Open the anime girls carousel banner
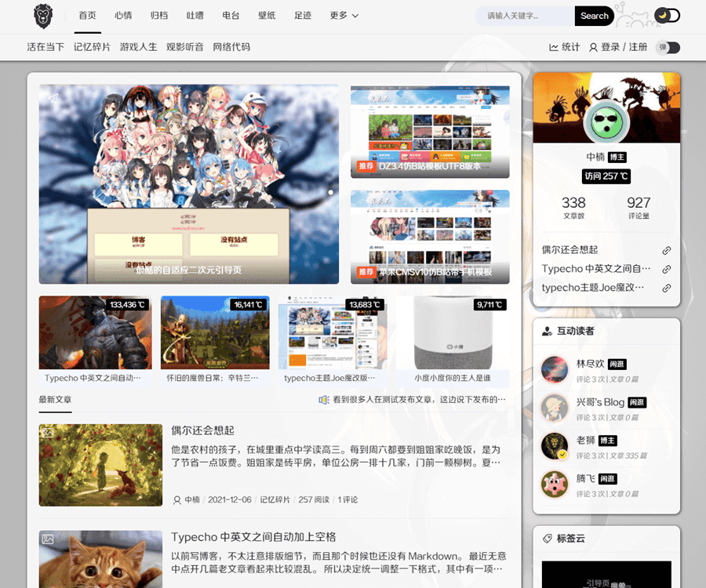The width and height of the screenshot is (706, 588). (188, 184)
